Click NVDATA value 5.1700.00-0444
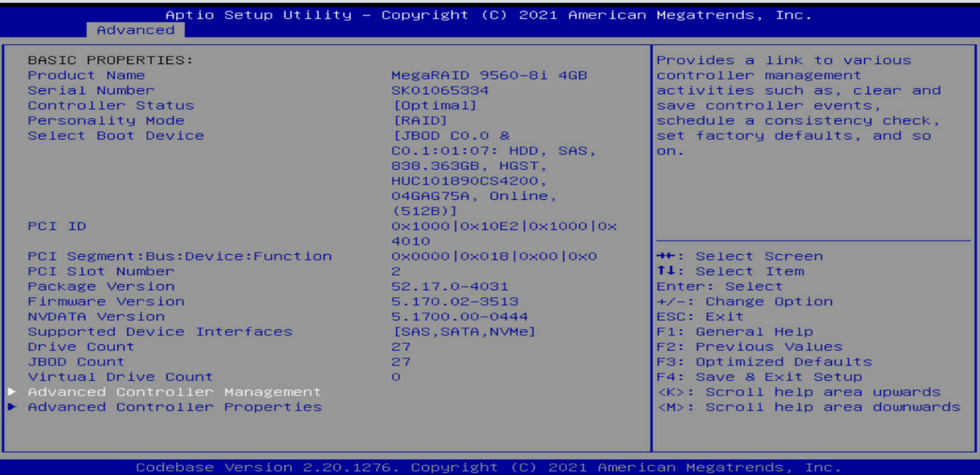The height and width of the screenshot is (475, 980). pyautogui.click(x=460, y=317)
